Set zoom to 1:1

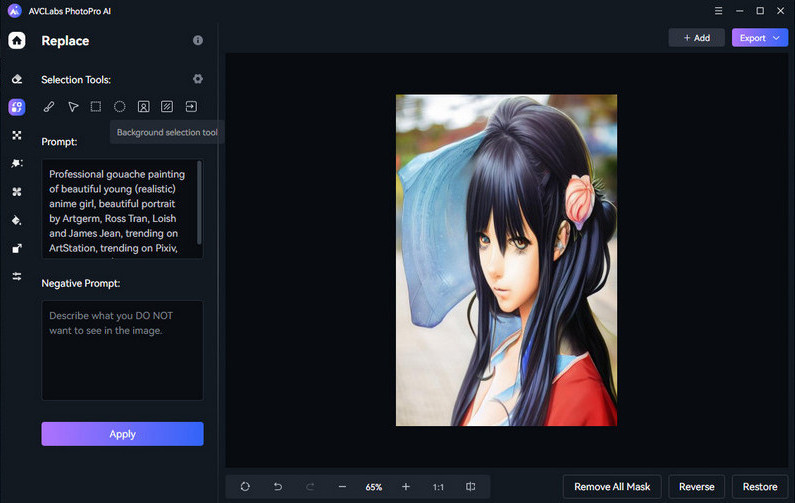[438, 487]
